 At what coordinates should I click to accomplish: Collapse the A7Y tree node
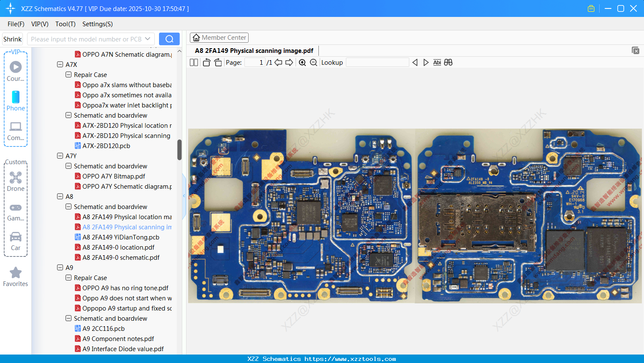tap(60, 156)
